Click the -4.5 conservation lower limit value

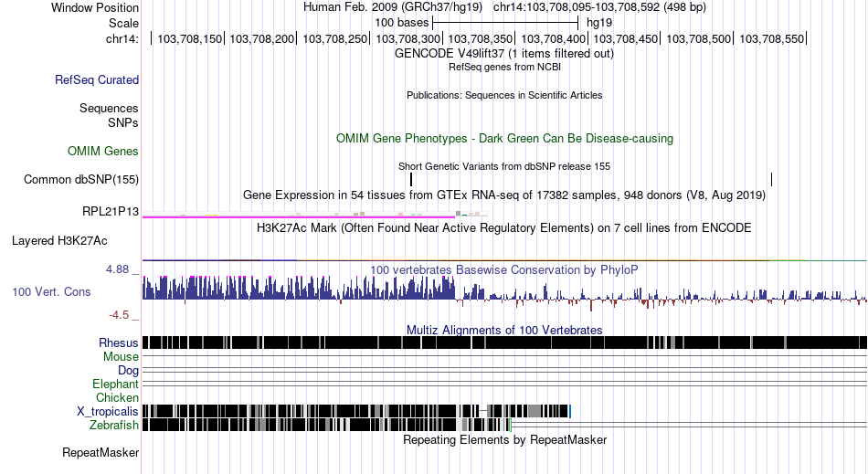pyautogui.click(x=119, y=315)
